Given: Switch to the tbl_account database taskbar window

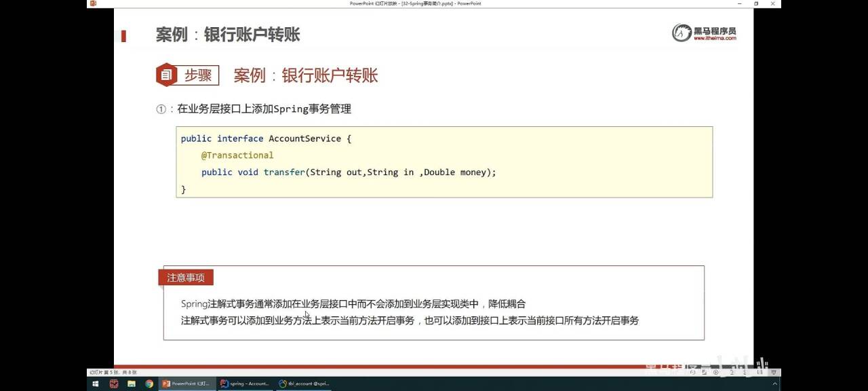Looking at the screenshot, I should click(304, 384).
